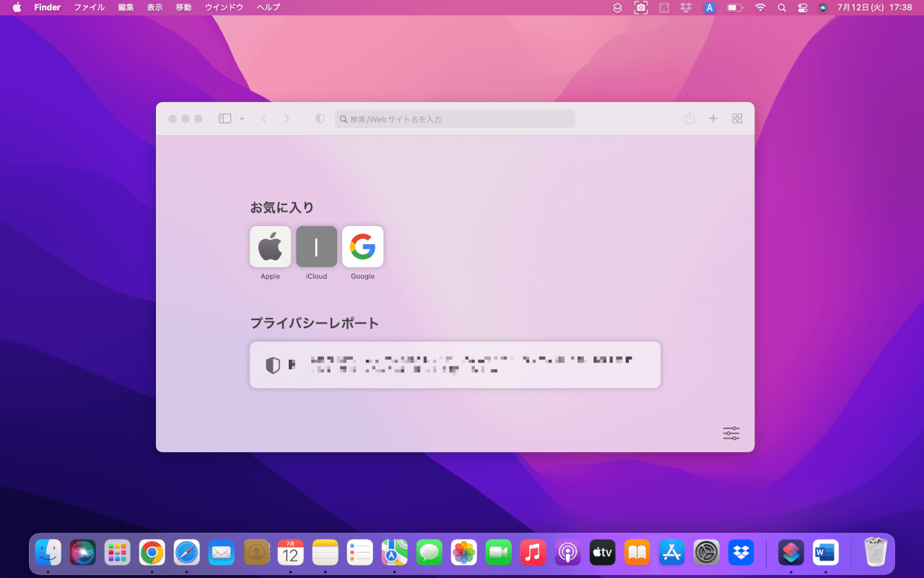Click Siri icon in menu bar
924x578 pixels.
tap(823, 7)
